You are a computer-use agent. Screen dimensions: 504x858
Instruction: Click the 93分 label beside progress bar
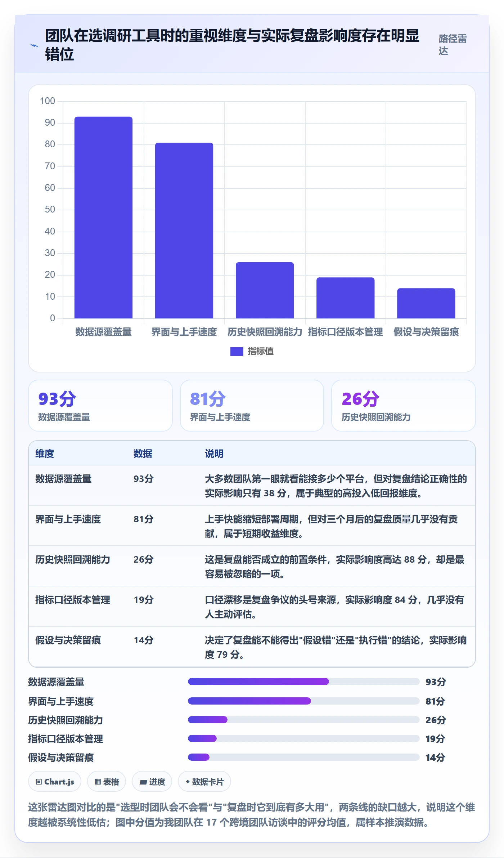436,682
